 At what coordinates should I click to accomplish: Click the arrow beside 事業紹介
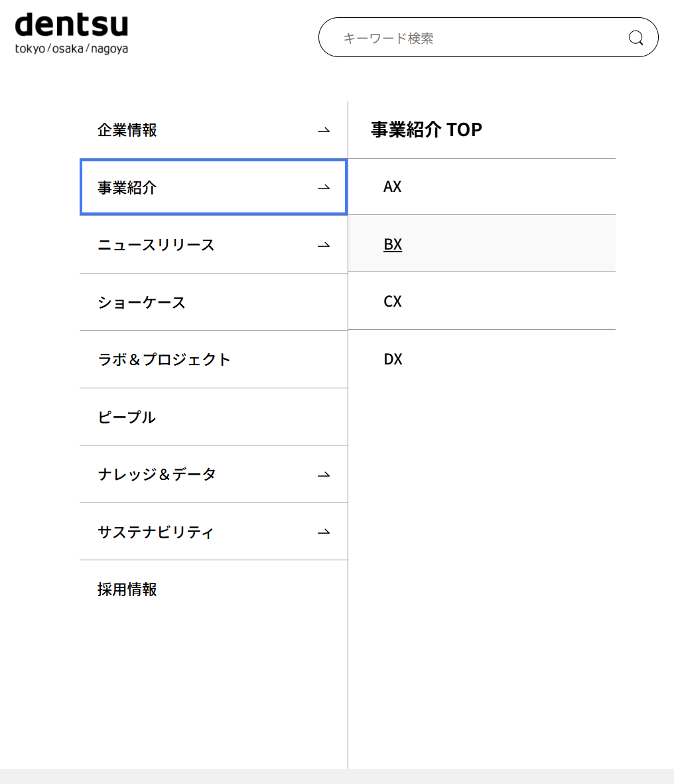coord(324,188)
